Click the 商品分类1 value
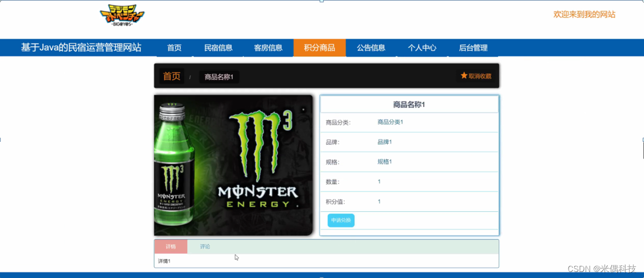Viewport: 644px width, 278px height. click(390, 122)
